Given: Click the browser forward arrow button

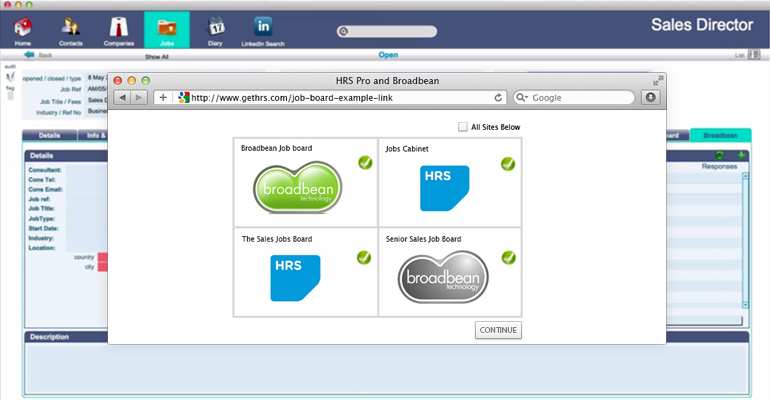Looking at the screenshot, I should point(139,98).
